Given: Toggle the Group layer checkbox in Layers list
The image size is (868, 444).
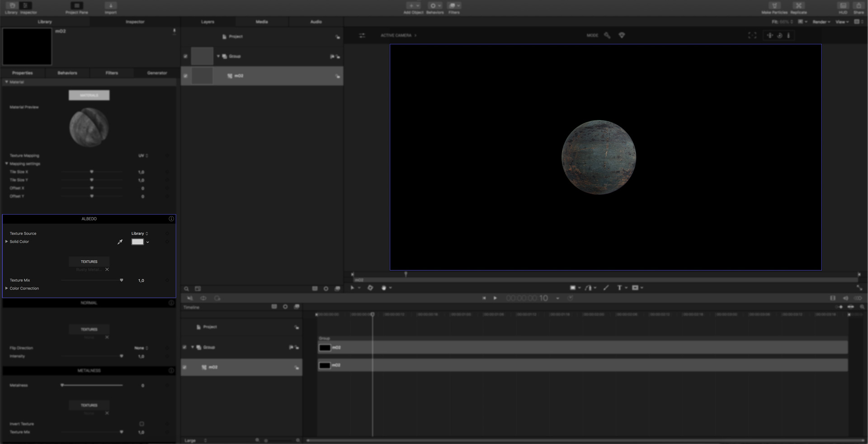Looking at the screenshot, I should tap(185, 56).
